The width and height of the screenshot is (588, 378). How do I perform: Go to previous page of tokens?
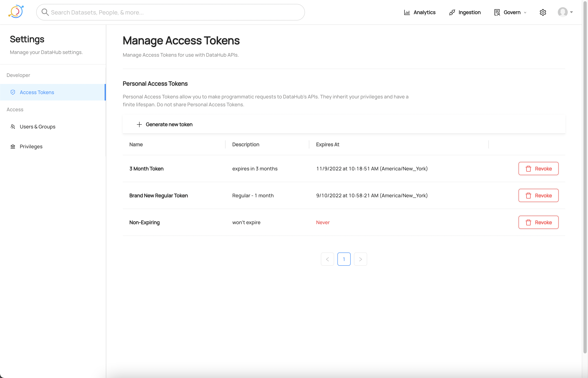[327, 259]
